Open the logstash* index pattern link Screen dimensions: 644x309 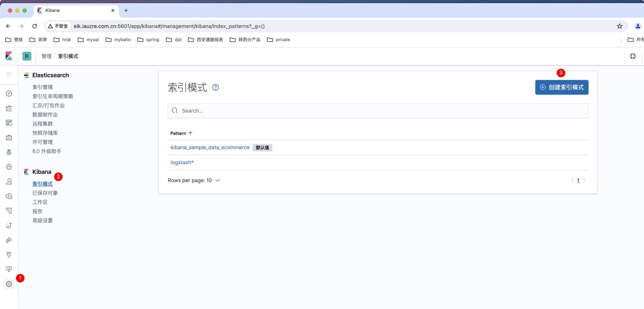(182, 163)
